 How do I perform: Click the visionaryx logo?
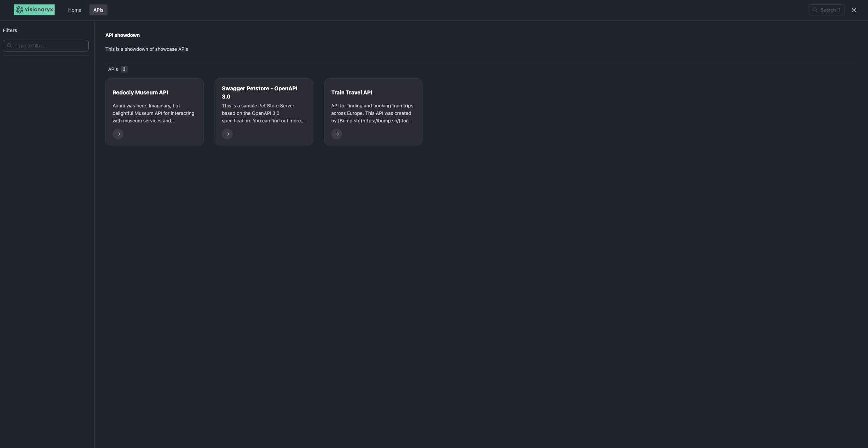pos(34,10)
